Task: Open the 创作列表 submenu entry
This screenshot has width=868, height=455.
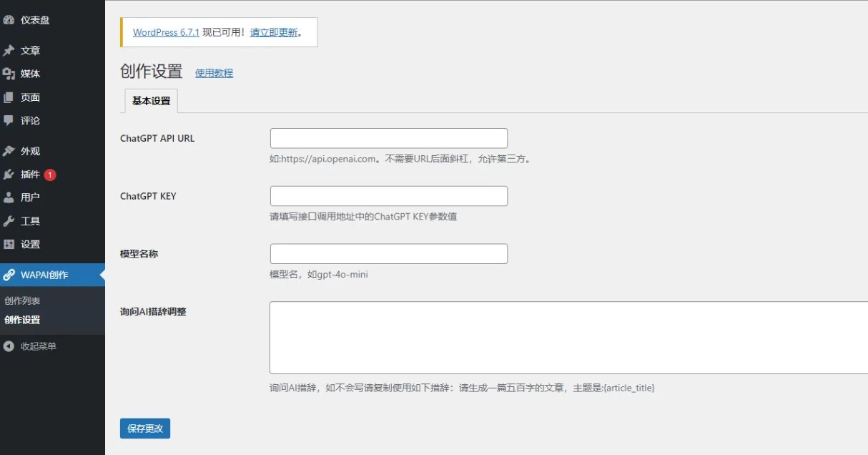Action: (22, 301)
